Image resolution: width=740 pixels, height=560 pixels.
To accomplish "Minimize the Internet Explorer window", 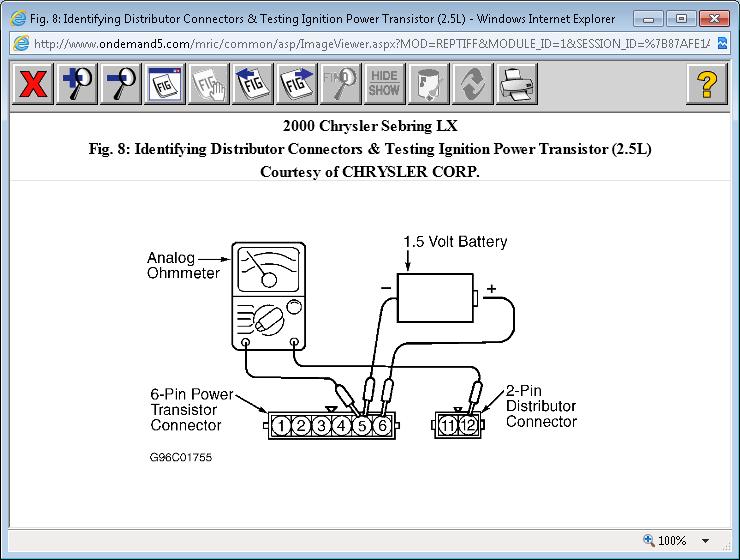I will (648, 19).
